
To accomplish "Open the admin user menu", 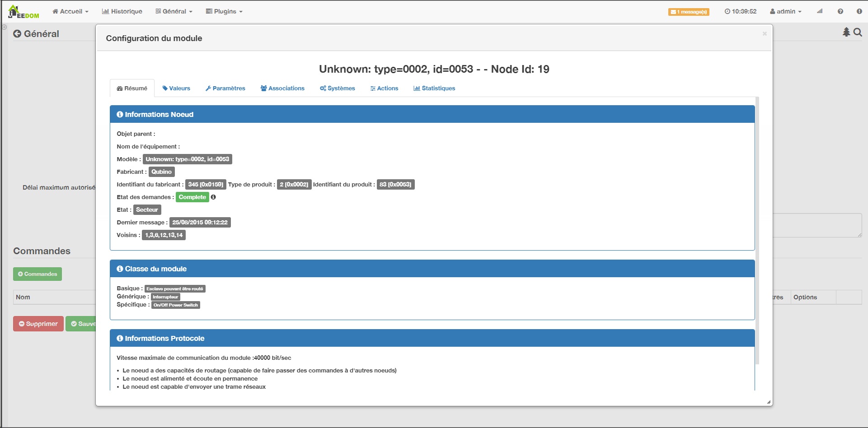I will point(786,11).
